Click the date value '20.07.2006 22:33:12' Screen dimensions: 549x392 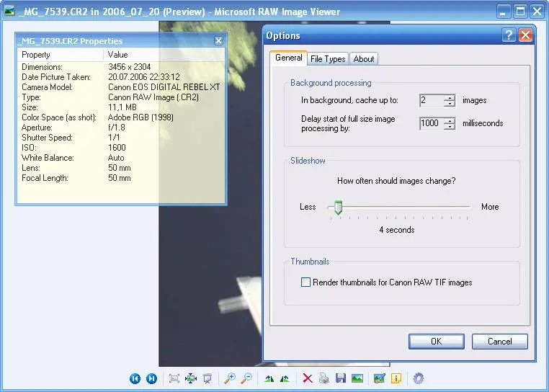(144, 77)
